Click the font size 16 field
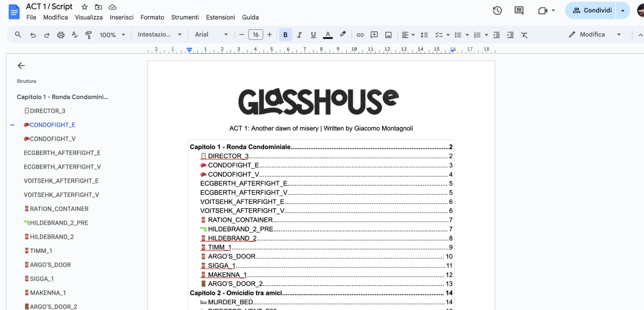The image size is (644, 310). pos(255,35)
